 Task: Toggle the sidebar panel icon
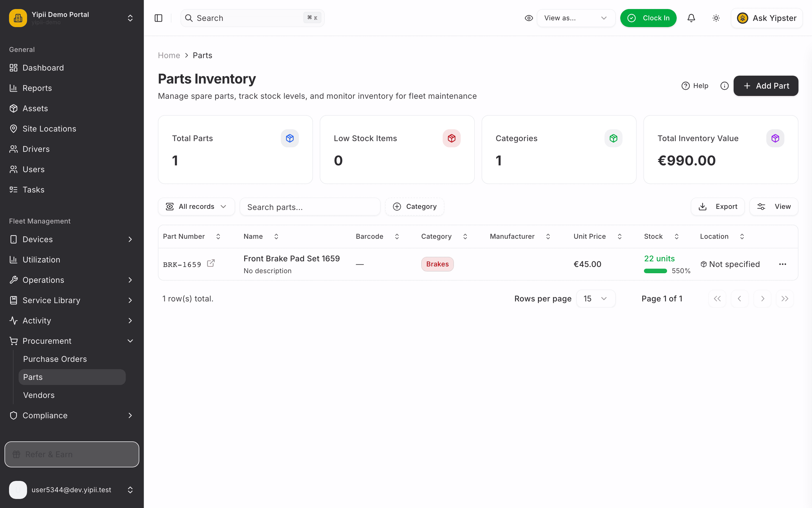click(158, 18)
